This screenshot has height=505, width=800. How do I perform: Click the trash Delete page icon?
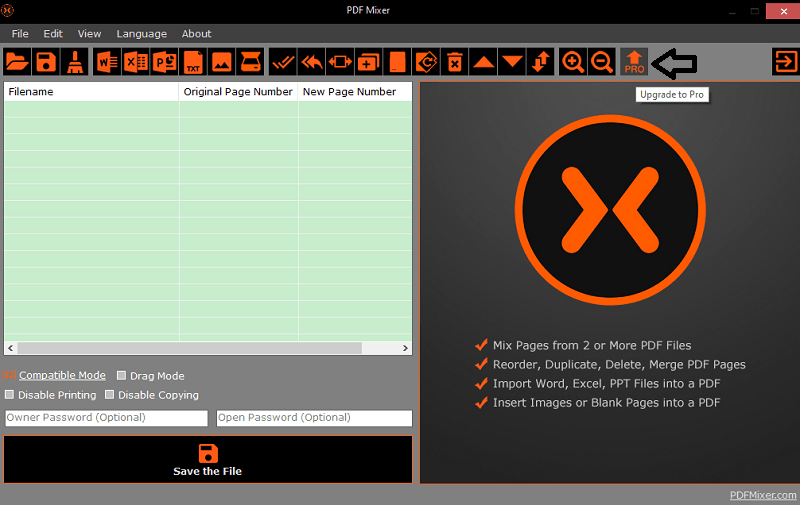pyautogui.click(x=455, y=62)
